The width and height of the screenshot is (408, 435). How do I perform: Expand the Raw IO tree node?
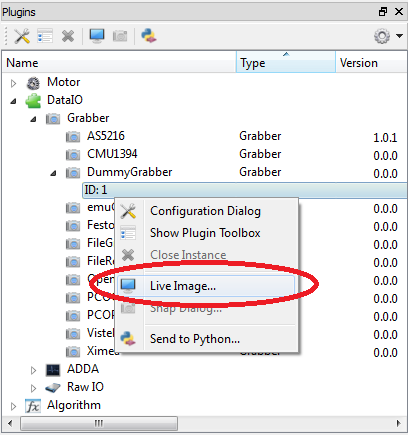click(x=33, y=388)
